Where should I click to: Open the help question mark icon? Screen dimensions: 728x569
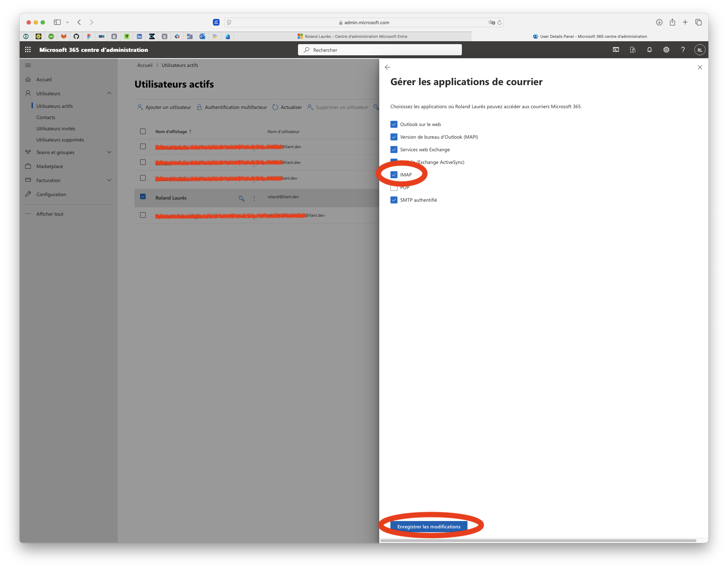coord(683,50)
